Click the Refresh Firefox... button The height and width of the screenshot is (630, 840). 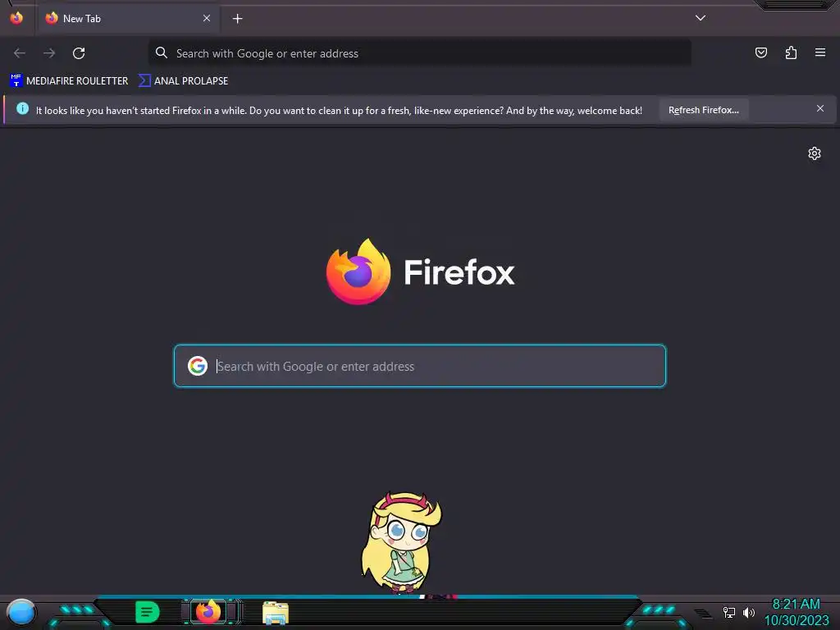pyautogui.click(x=703, y=110)
